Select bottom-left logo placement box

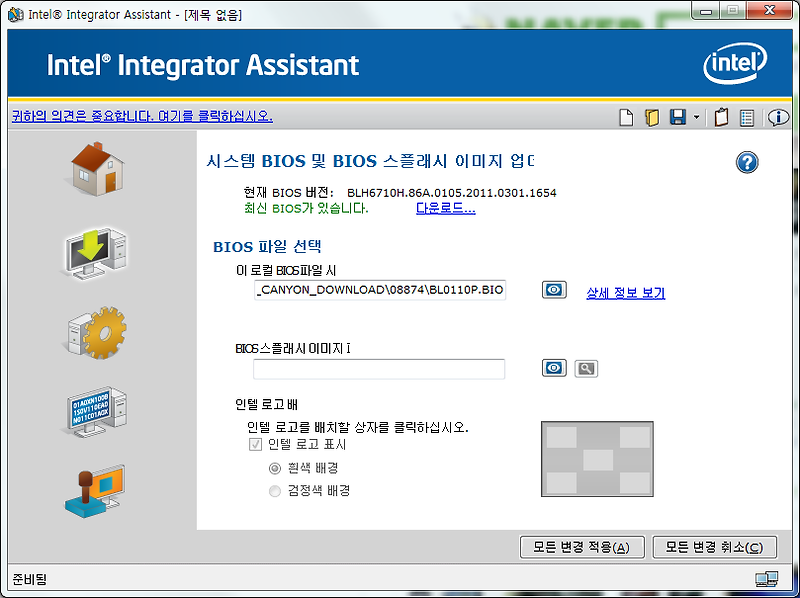click(x=561, y=482)
